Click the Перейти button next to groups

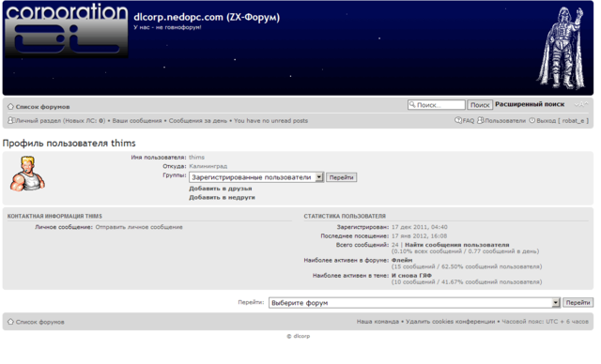[x=341, y=177]
